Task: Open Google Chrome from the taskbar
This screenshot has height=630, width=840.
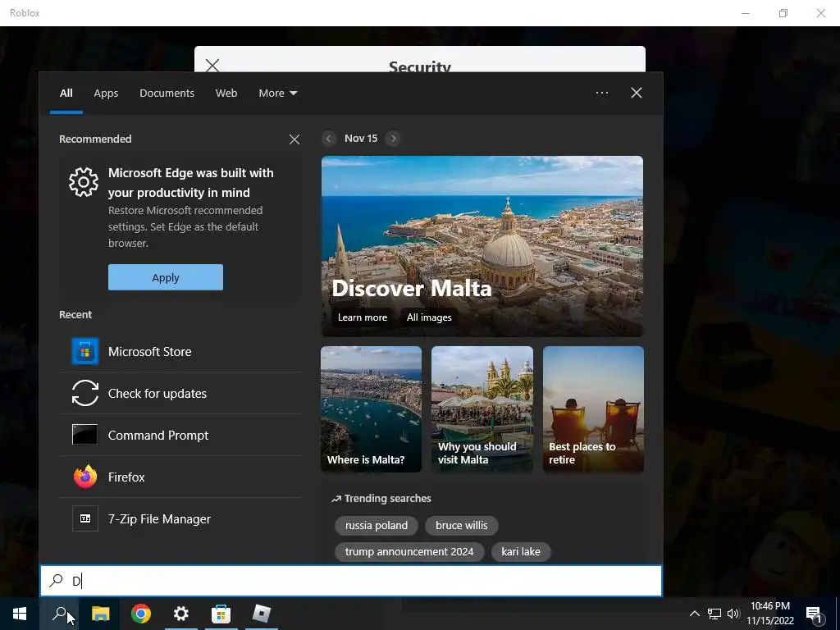Action: [x=141, y=614]
